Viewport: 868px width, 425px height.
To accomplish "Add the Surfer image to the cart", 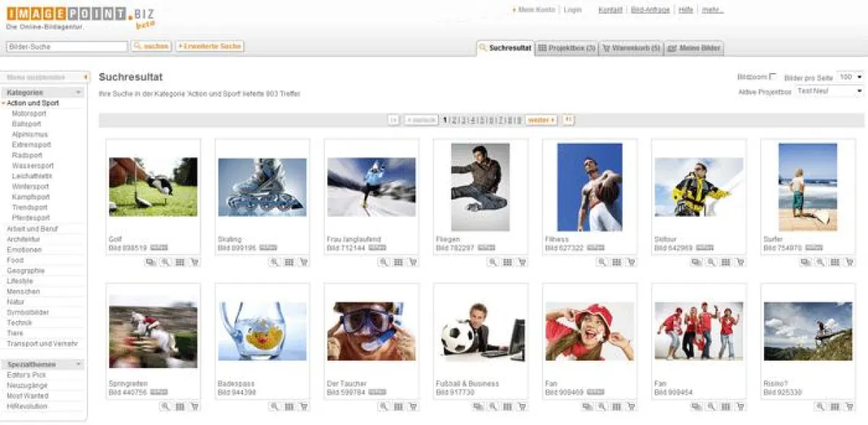I will [849, 262].
